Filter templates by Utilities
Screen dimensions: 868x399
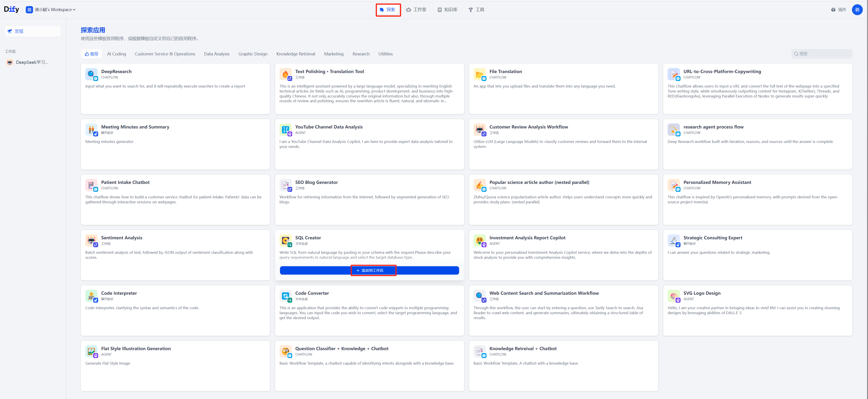[385, 54]
